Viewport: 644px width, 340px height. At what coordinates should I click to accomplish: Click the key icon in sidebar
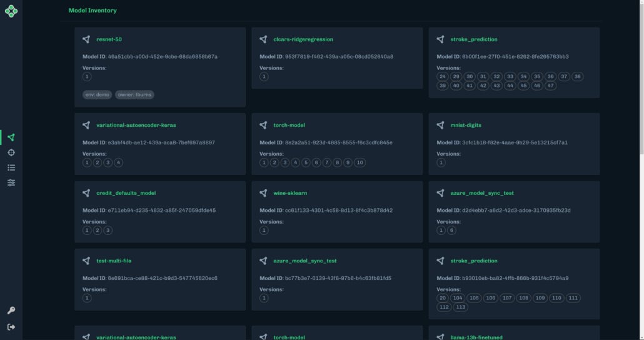tap(11, 310)
